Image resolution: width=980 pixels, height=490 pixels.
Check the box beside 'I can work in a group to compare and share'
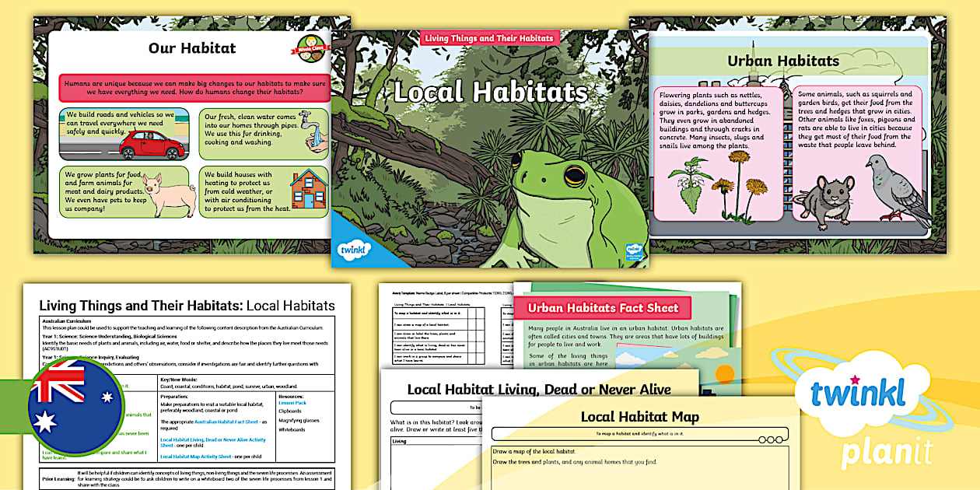point(473,357)
